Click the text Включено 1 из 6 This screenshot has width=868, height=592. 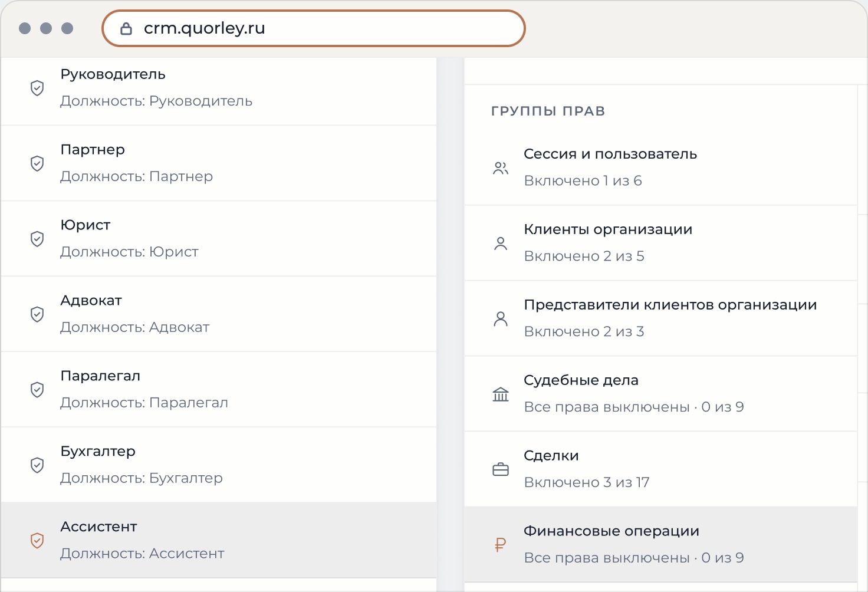pyautogui.click(x=583, y=180)
